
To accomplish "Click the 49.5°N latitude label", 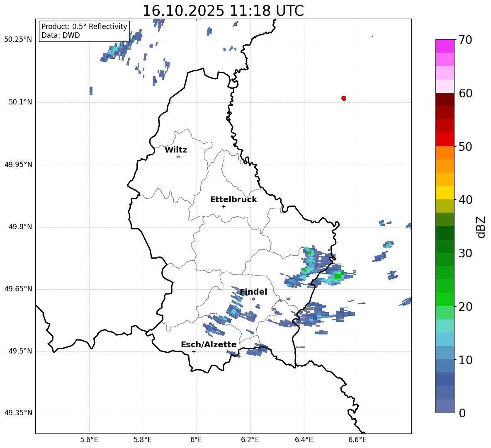I will tap(20, 351).
